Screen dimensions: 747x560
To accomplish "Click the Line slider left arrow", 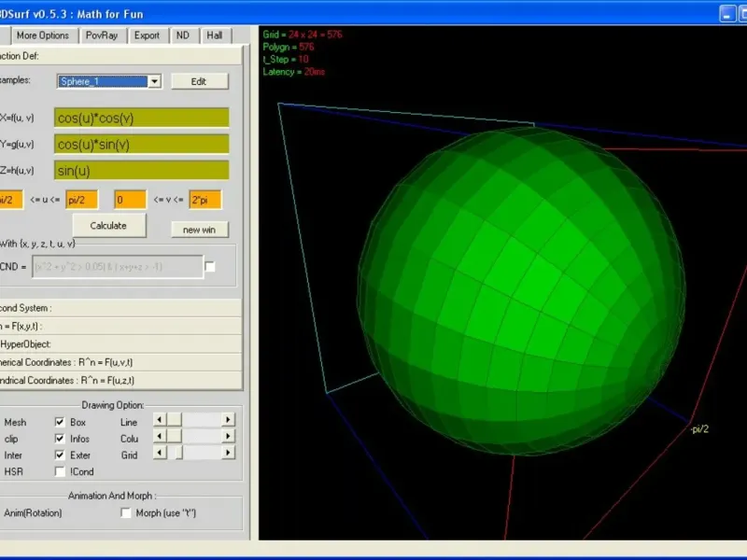I will 159,422.
